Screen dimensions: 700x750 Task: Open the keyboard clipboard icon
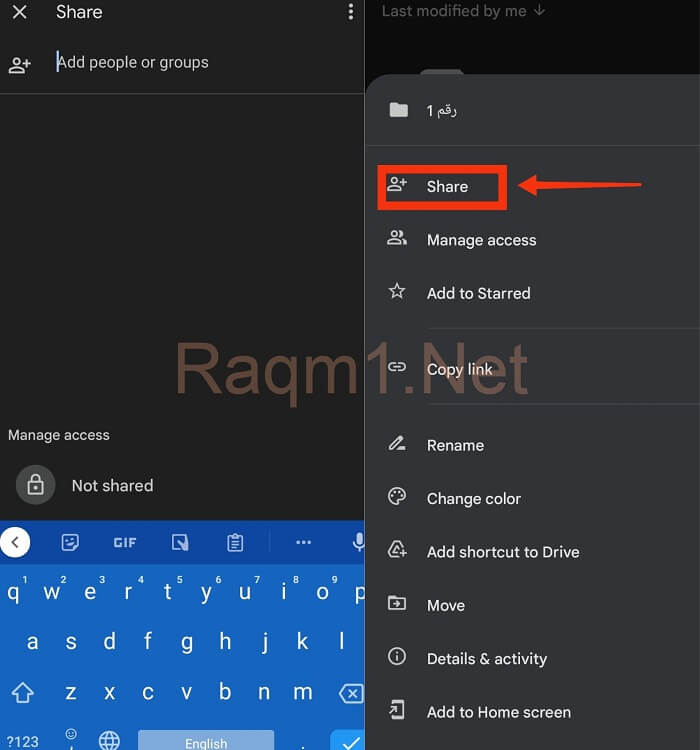[235, 542]
